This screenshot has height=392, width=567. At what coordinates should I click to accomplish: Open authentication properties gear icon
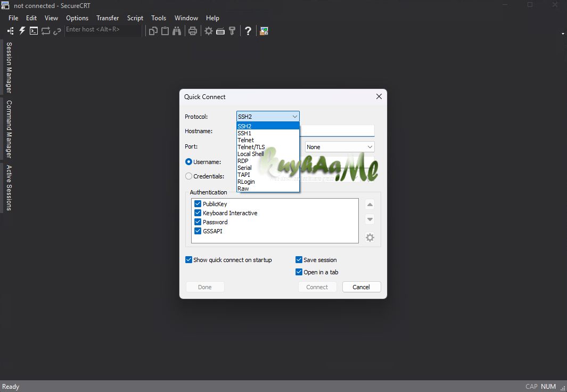point(370,238)
